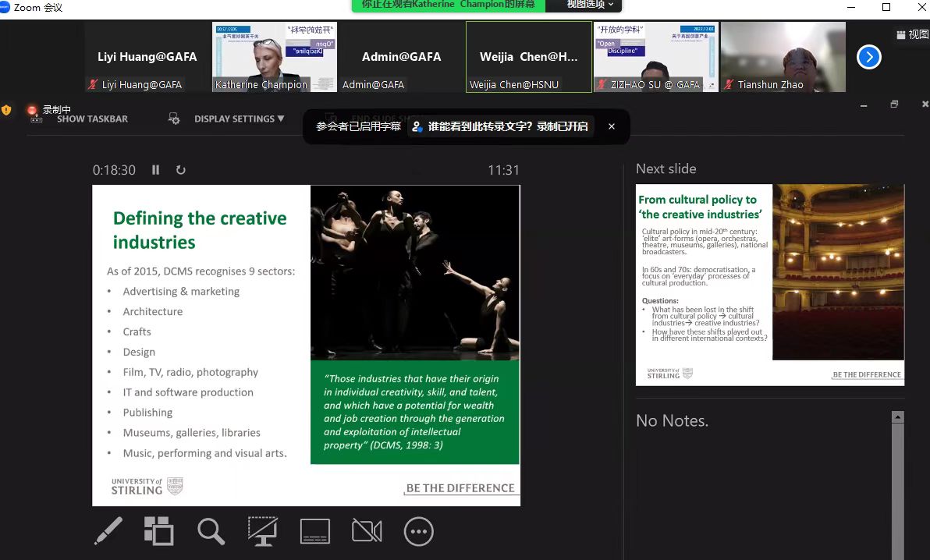Show next page of participant videos
Image resolution: width=930 pixels, height=560 pixels.
pyautogui.click(x=869, y=57)
